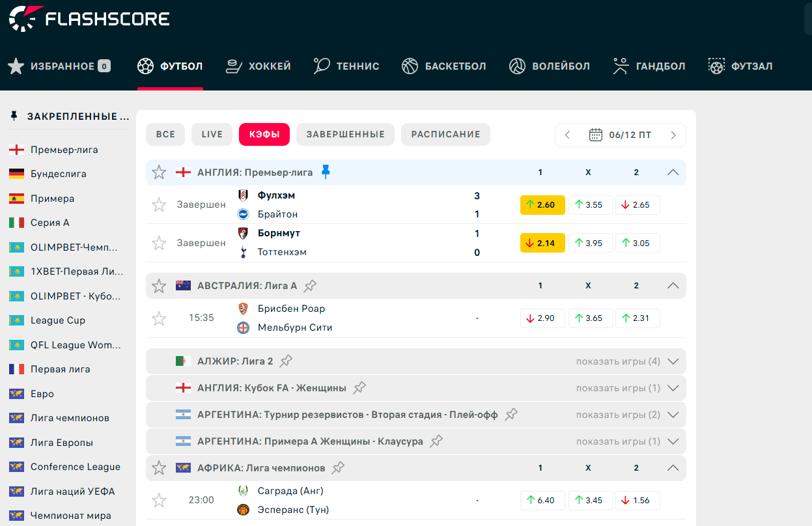Open the Баскетбол sport section

444,66
